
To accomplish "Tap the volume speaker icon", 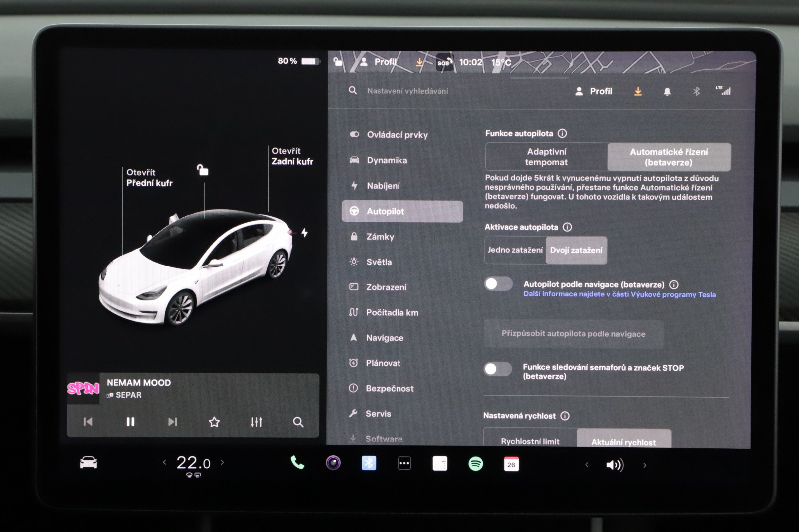I will click(x=615, y=465).
